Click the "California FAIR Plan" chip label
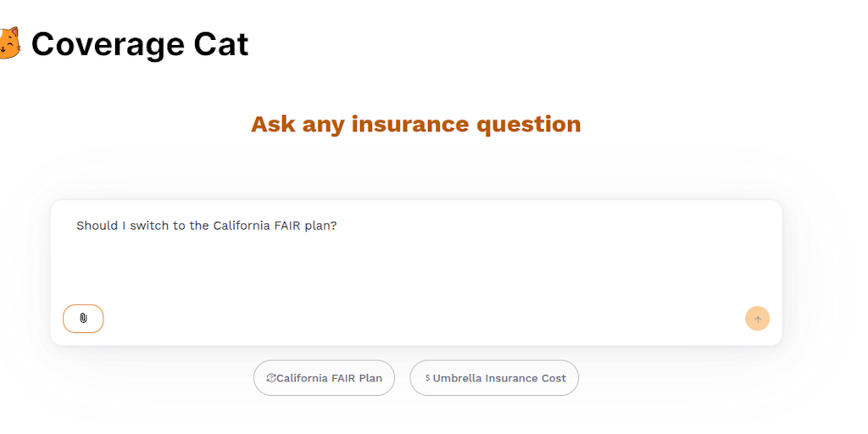The height and width of the screenshot is (434, 868). click(x=329, y=378)
